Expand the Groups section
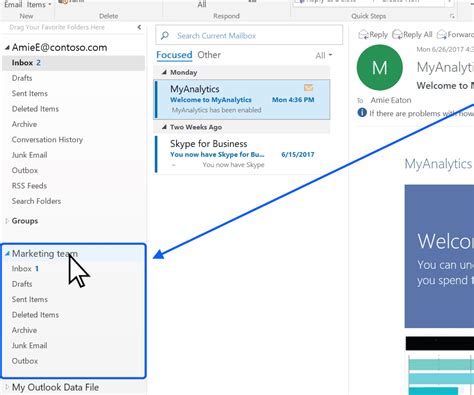Viewport: 474px width, 395px height. click(x=7, y=221)
